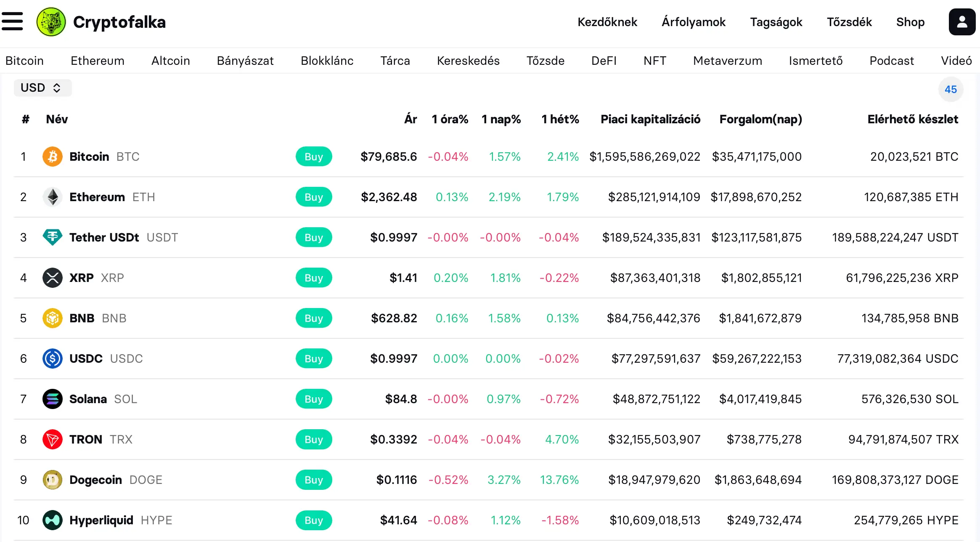This screenshot has width=980, height=542.
Task: Click Buy button for TRON
Action: (x=314, y=439)
